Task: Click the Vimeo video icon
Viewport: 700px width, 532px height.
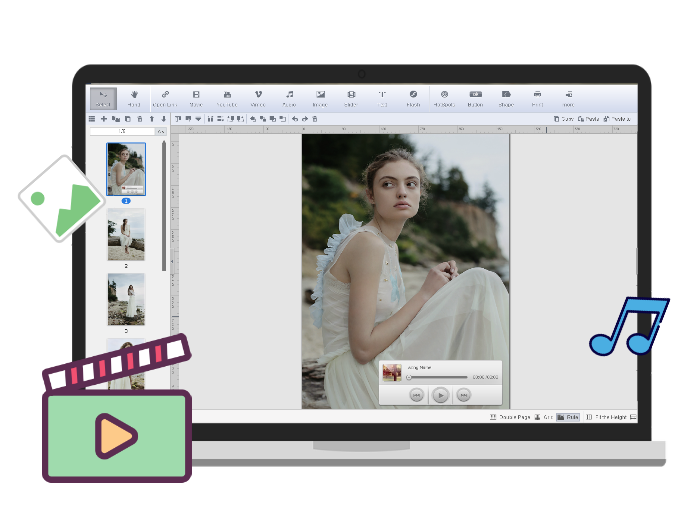Action: pos(258,97)
